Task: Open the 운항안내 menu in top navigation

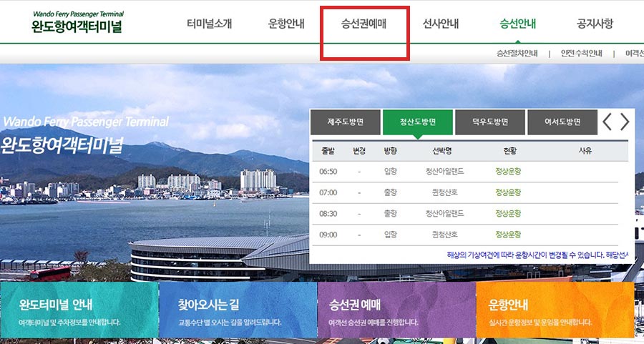Action: point(286,24)
